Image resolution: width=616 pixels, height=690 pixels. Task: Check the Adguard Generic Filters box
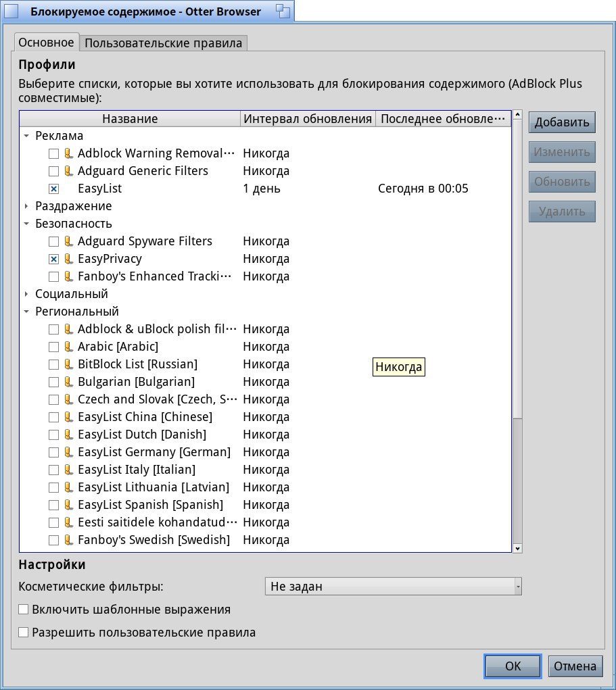[53, 171]
